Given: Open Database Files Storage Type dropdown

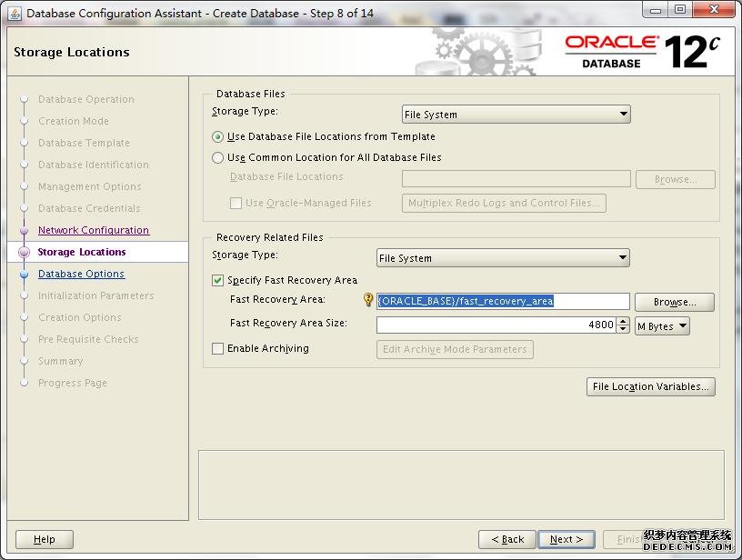Looking at the screenshot, I should pyautogui.click(x=516, y=115).
